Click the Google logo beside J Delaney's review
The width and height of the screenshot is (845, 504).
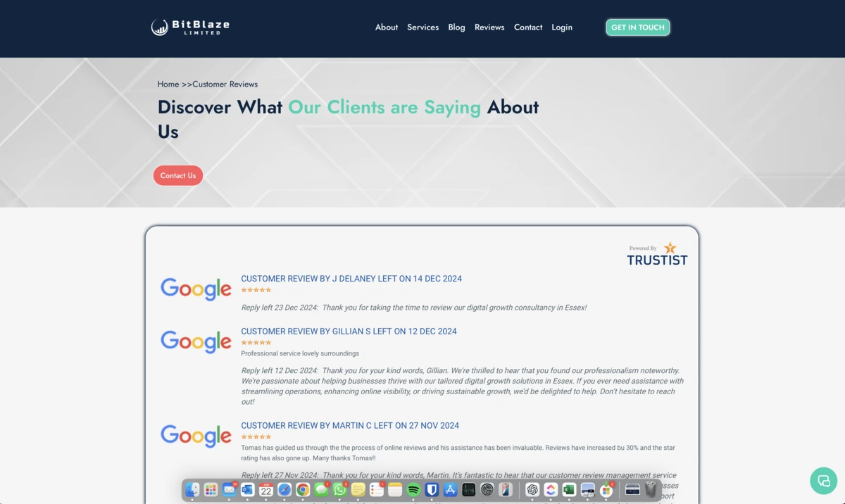click(x=196, y=289)
